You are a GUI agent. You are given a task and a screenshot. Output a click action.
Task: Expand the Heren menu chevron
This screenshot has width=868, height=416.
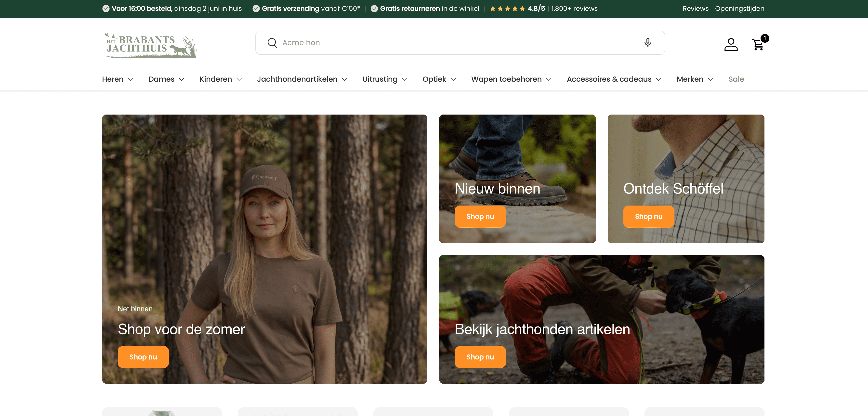pos(131,79)
